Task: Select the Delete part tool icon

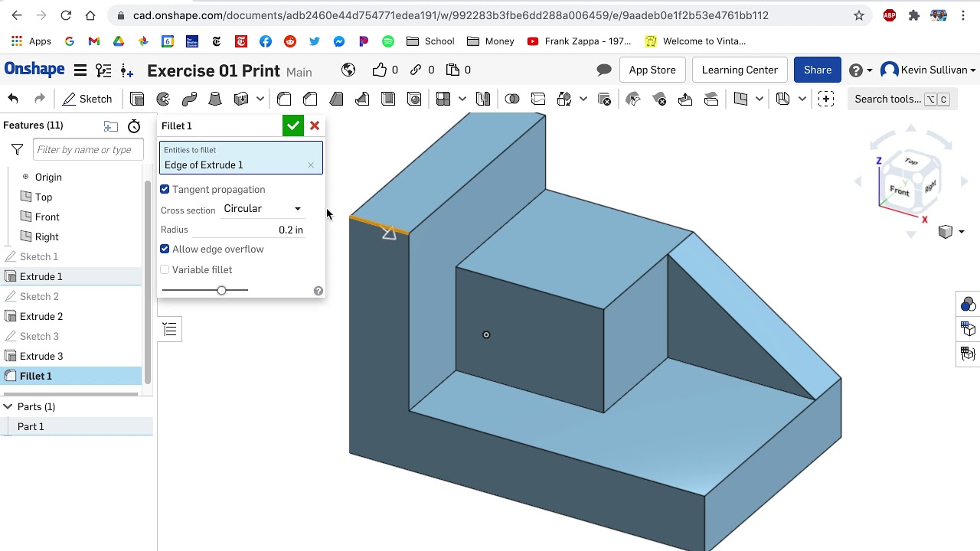Action: [604, 99]
